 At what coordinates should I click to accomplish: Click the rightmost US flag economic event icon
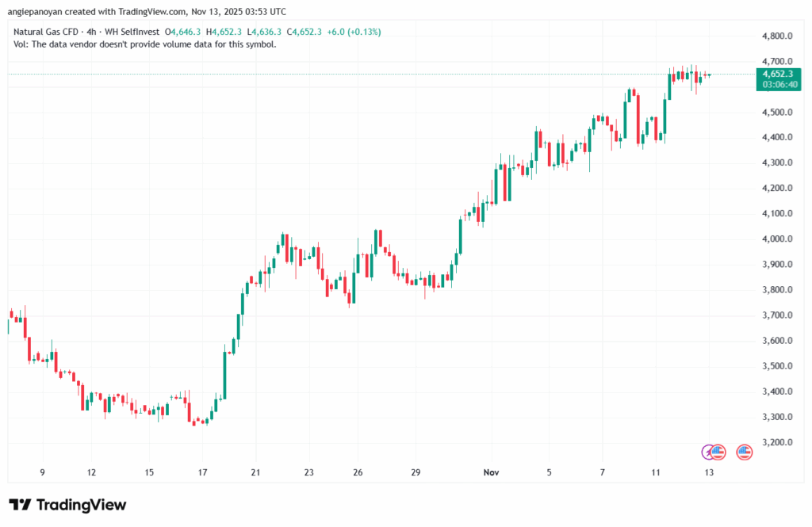pyautogui.click(x=744, y=452)
